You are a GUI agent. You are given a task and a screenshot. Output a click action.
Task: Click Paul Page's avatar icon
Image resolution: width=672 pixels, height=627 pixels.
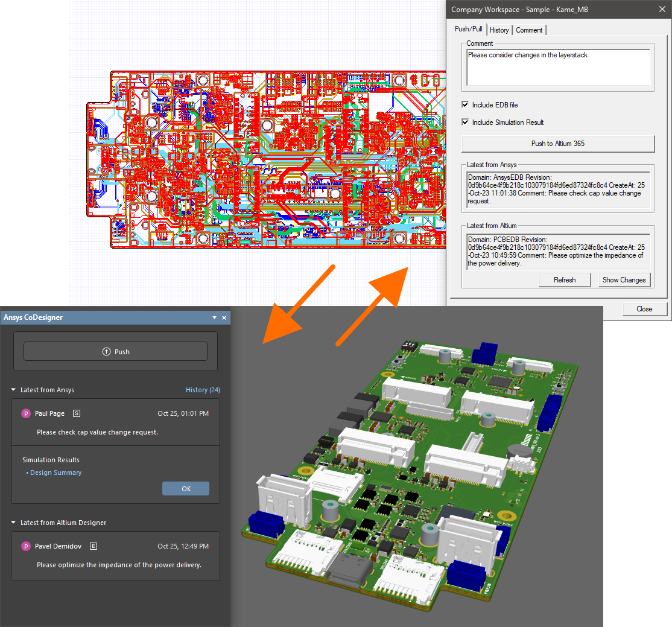pos(26,413)
